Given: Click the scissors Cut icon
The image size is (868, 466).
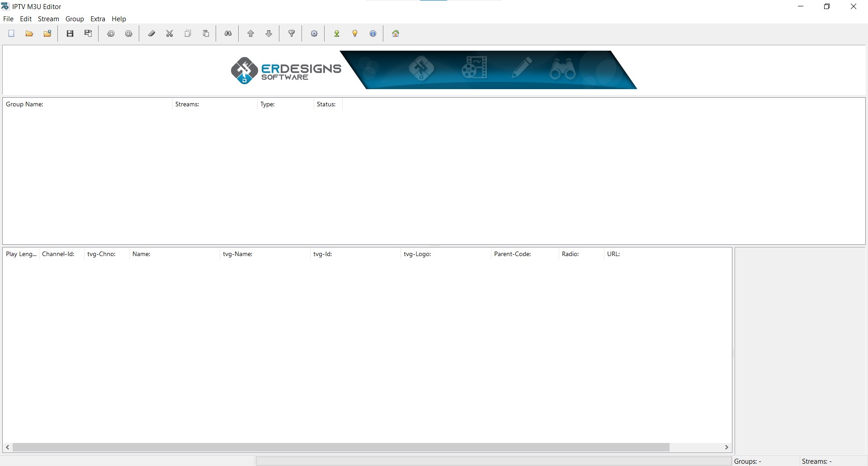Looking at the screenshot, I should pyautogui.click(x=170, y=33).
